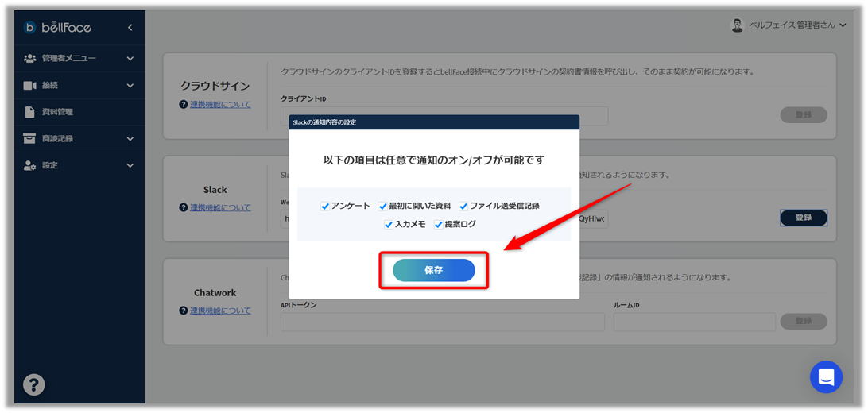Uncheck the アンケート checkbox
Image resolution: width=868 pixels, height=413 pixels.
(x=325, y=206)
